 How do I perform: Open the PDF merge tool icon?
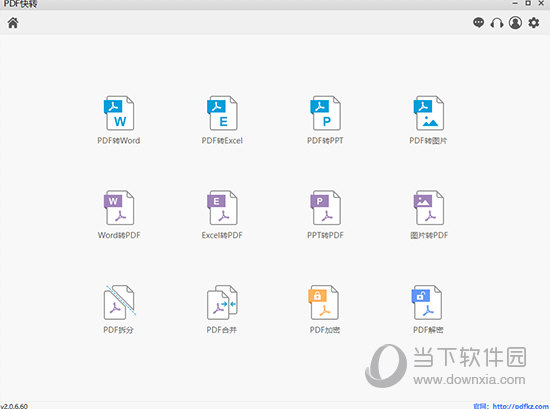point(222,302)
